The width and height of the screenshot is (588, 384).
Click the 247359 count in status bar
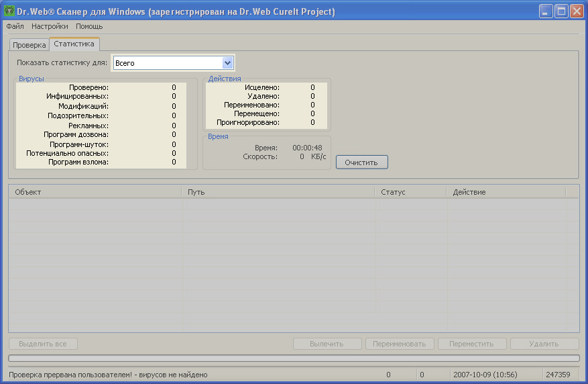(x=558, y=375)
